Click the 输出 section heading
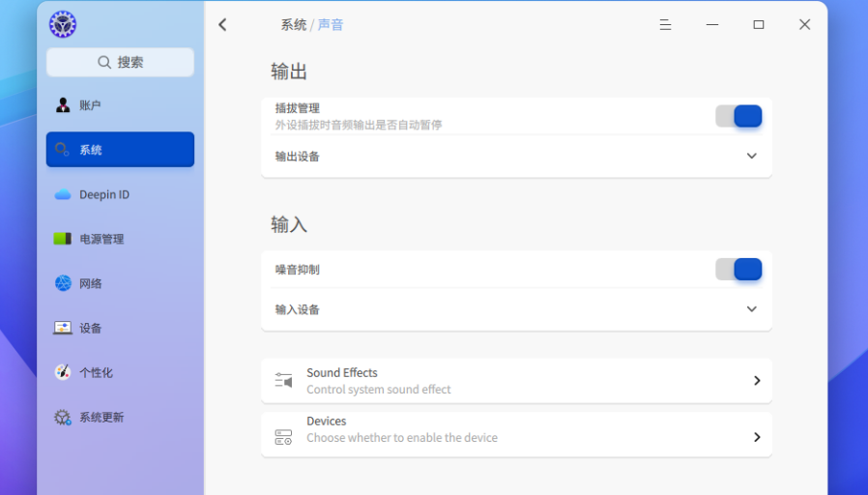This screenshot has height=495, width=868. (x=289, y=72)
